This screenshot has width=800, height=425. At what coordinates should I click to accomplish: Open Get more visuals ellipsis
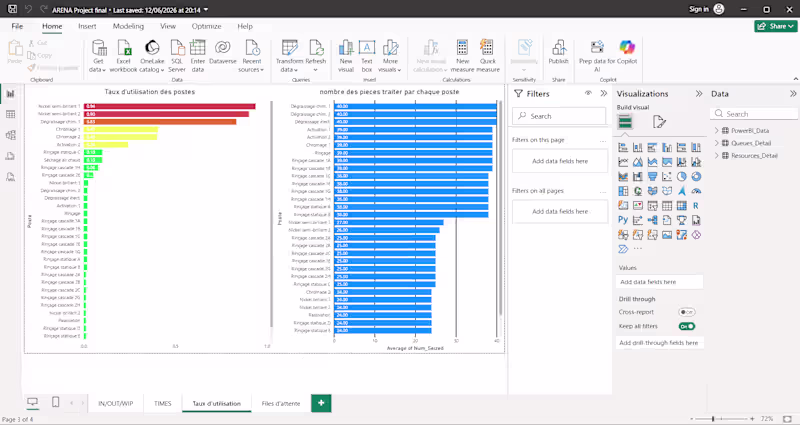pyautogui.click(x=638, y=249)
